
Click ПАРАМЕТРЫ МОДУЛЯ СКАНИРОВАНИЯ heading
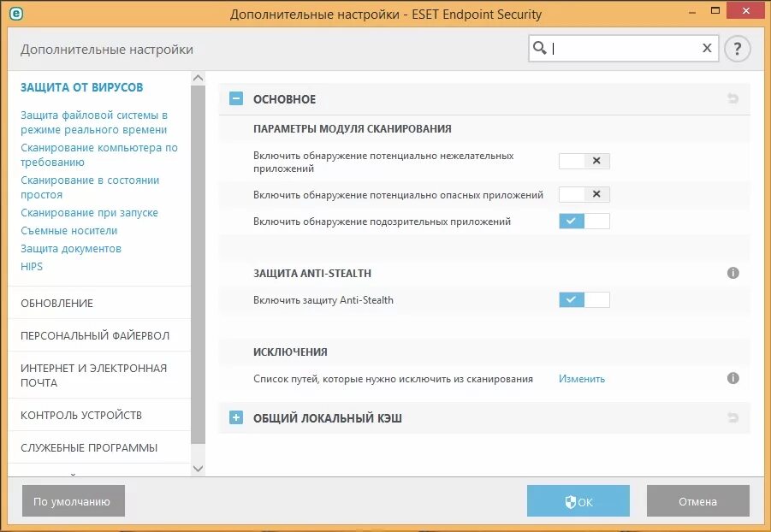click(x=352, y=129)
